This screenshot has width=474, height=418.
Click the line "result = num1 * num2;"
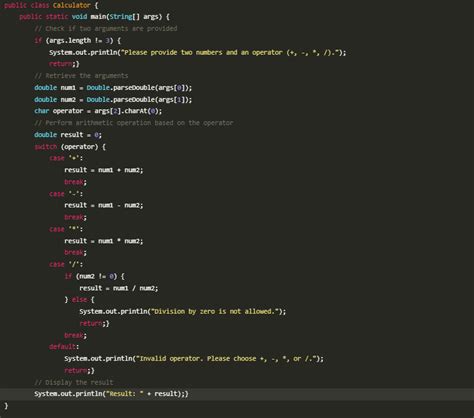pyautogui.click(x=104, y=241)
